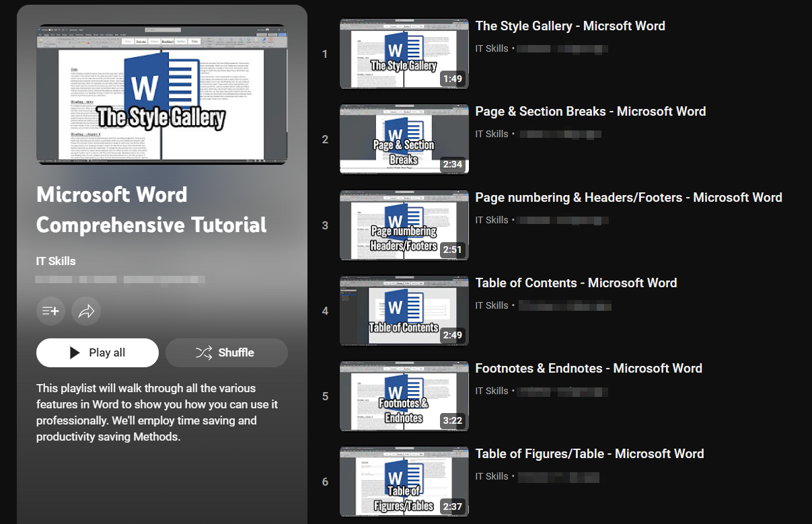The height and width of the screenshot is (524, 812).
Task: Open the large playlist cover thumbnail
Action: point(161,94)
